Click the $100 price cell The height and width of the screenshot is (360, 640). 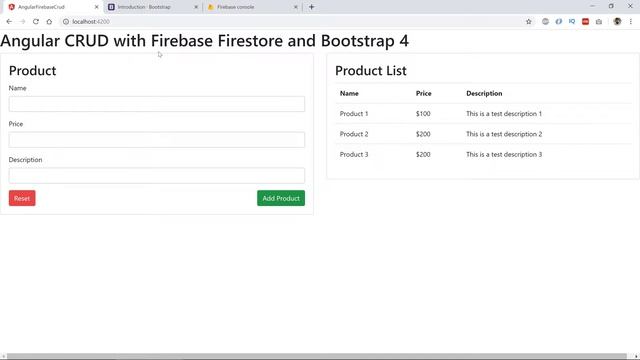tap(423, 114)
